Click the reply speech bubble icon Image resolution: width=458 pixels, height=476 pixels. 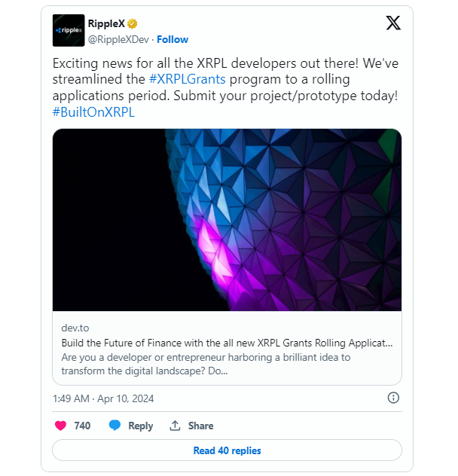coord(115,426)
